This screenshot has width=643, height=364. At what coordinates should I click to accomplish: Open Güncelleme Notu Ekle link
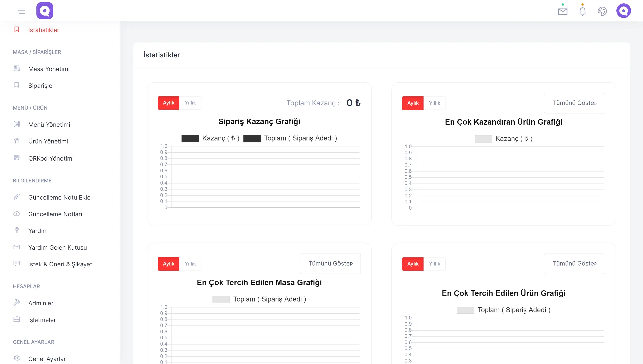[59, 197]
